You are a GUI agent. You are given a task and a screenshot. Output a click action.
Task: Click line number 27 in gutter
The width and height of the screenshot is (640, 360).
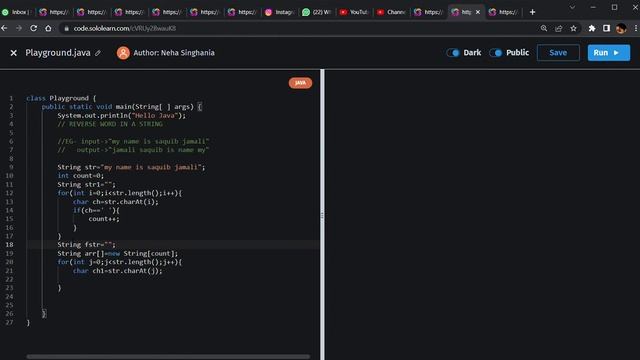pyautogui.click(x=9, y=322)
